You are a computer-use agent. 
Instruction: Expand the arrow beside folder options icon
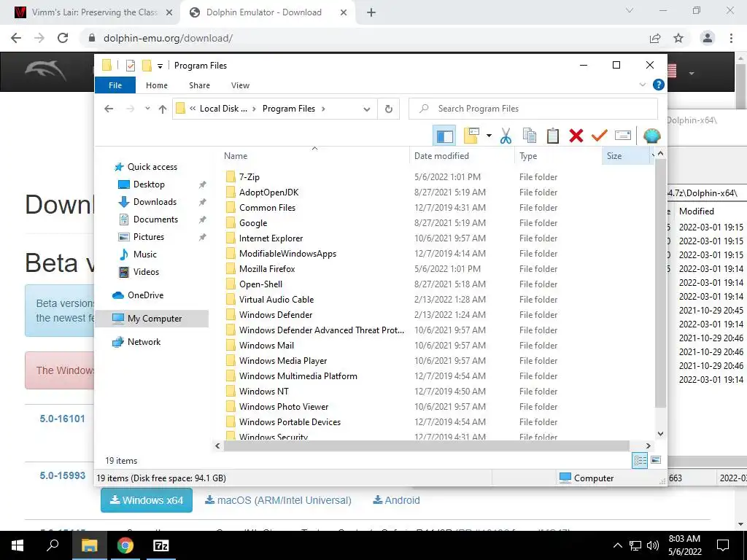(489, 136)
